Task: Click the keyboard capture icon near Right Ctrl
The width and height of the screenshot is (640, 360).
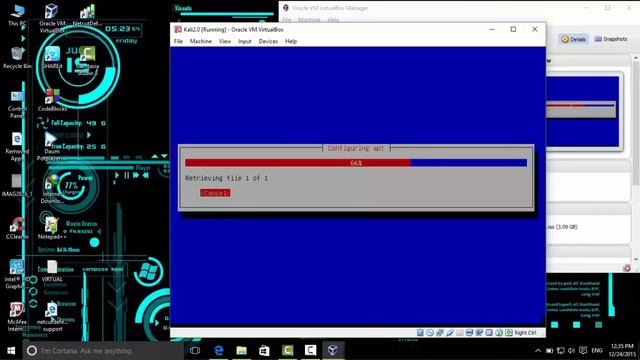Action: point(509,333)
